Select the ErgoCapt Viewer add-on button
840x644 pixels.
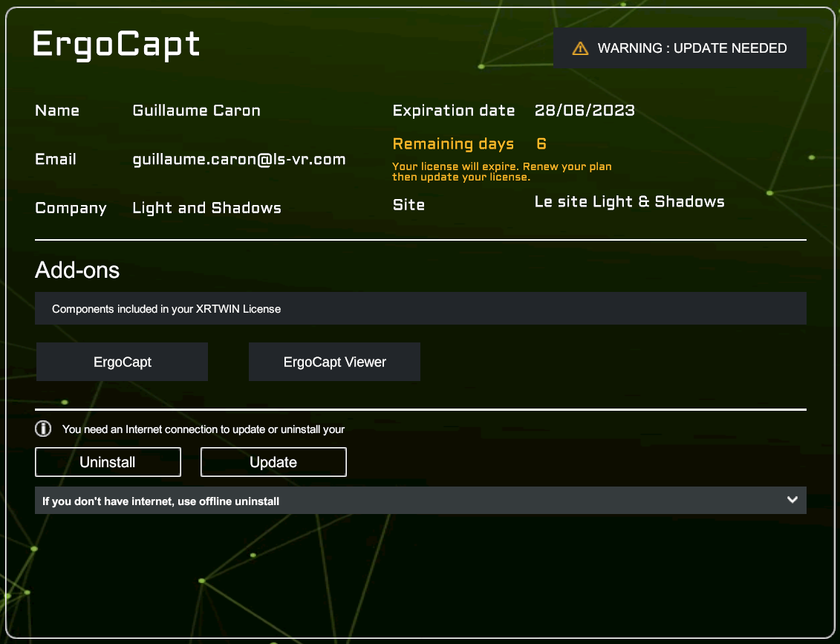tap(334, 362)
